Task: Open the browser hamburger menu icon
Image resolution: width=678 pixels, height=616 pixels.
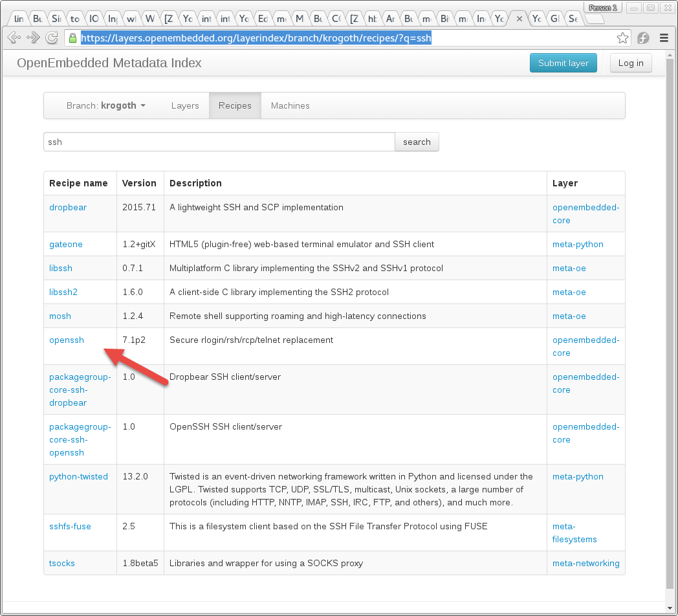Action: (664, 38)
